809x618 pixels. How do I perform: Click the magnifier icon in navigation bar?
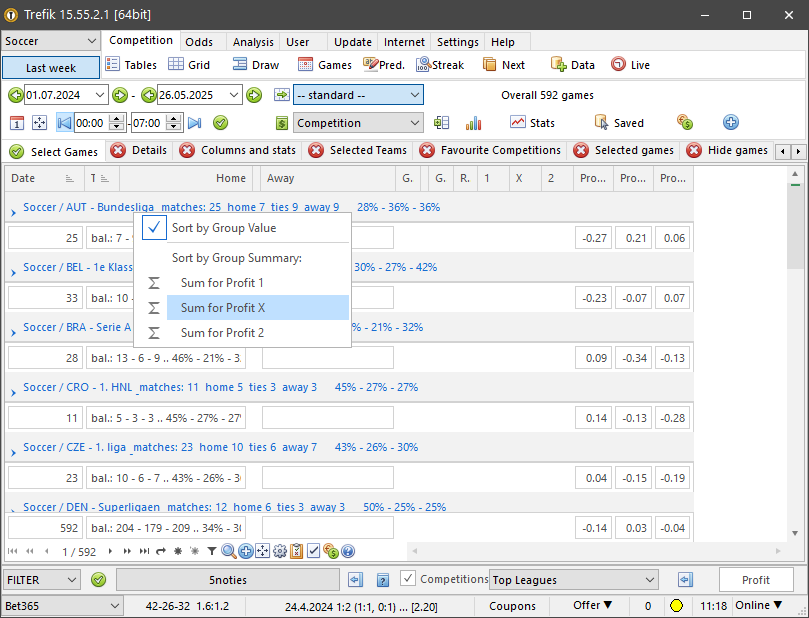click(229, 551)
